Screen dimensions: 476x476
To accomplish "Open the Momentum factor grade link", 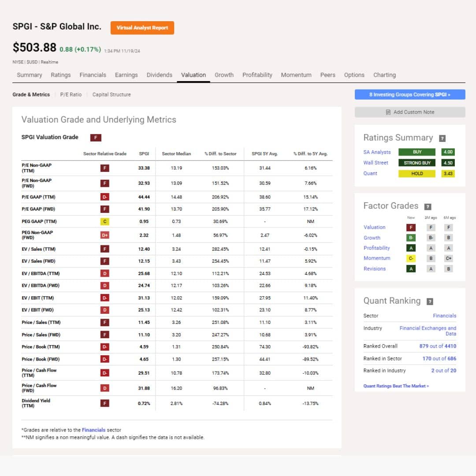I will [377, 258].
